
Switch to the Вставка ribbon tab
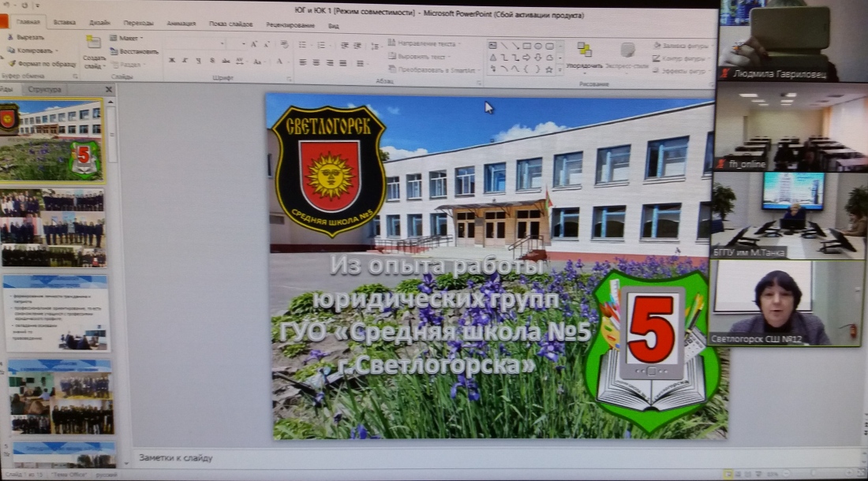point(65,24)
